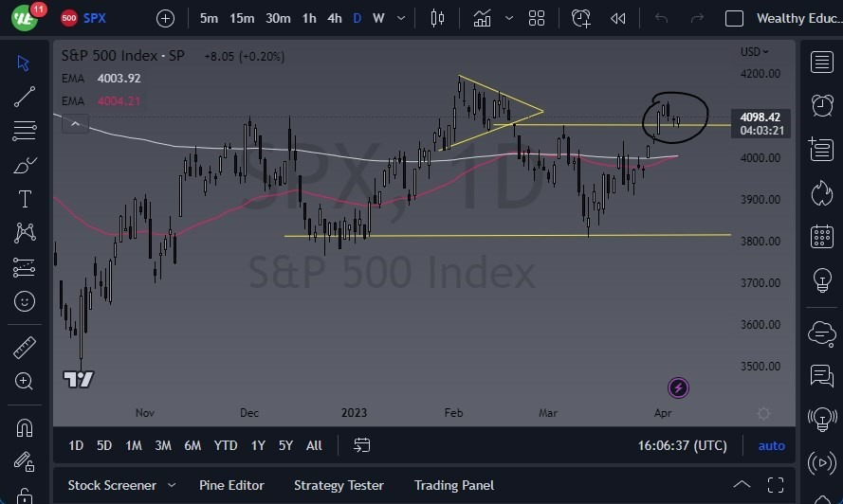Set range to 3M
The image size is (843, 504).
click(x=163, y=445)
